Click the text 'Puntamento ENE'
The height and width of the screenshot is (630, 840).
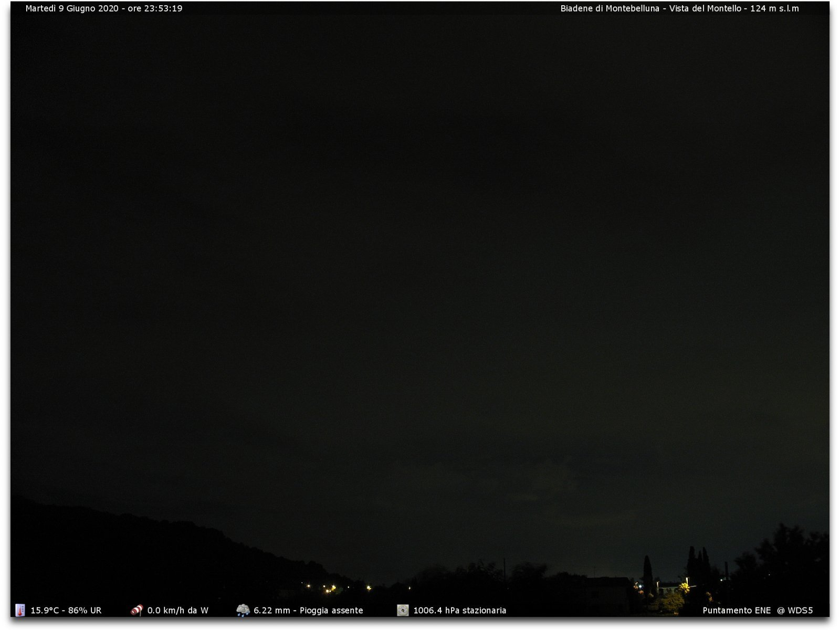click(x=737, y=611)
